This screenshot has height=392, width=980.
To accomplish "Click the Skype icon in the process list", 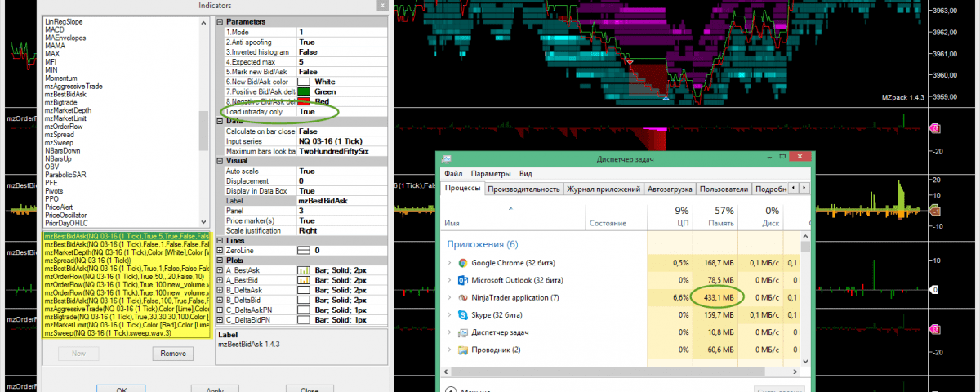I will [x=463, y=314].
